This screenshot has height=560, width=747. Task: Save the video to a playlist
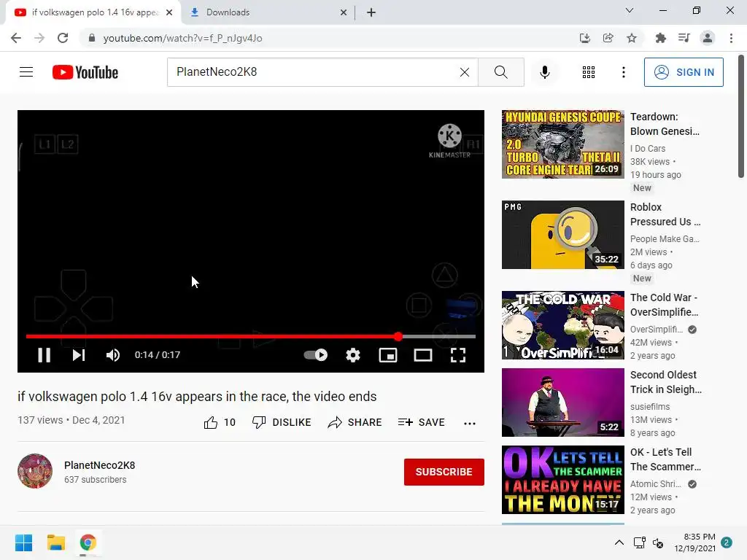coord(421,422)
